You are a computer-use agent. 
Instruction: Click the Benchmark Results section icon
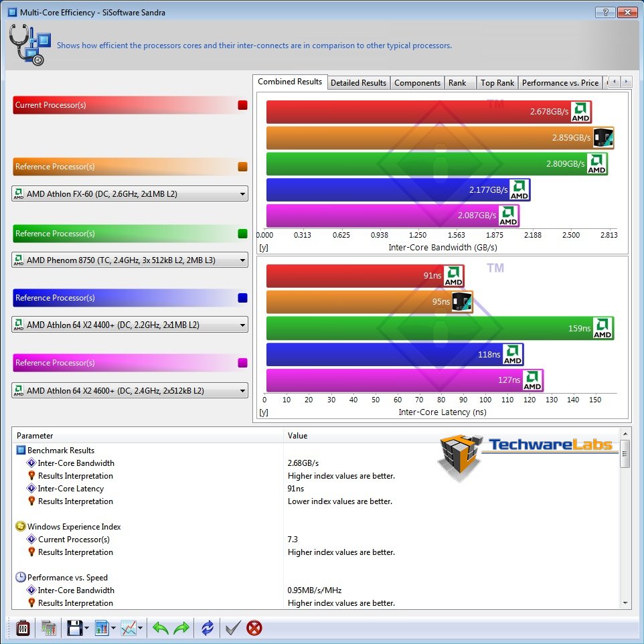21,450
